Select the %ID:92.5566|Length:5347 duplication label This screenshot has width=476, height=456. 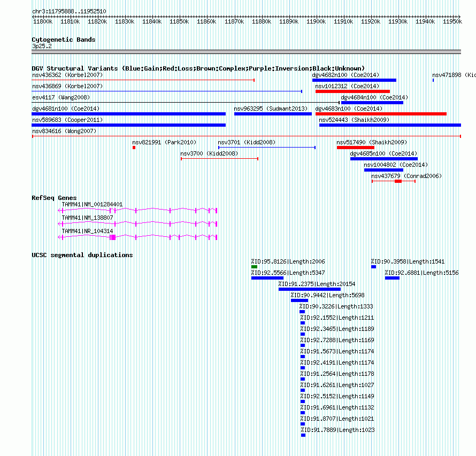[x=288, y=273]
